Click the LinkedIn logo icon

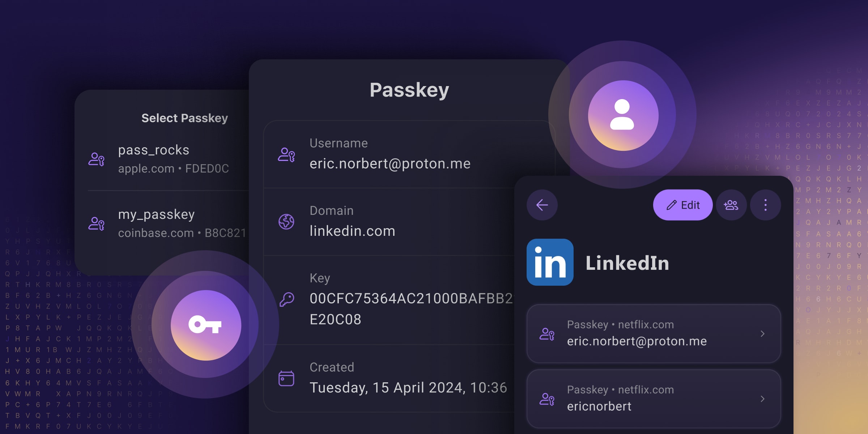coord(550,262)
